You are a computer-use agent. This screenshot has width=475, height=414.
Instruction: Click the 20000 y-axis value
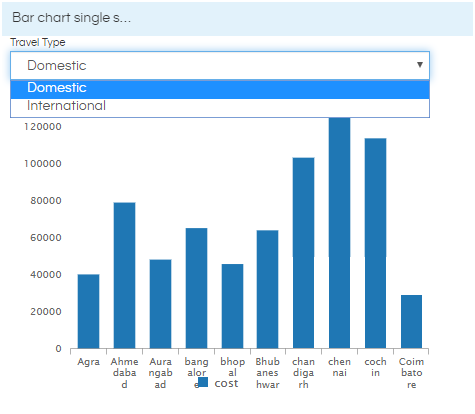46,312
